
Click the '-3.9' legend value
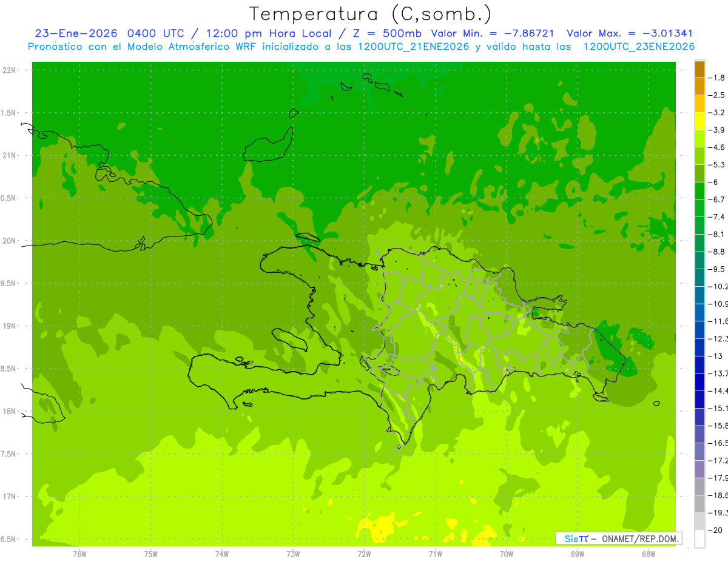click(716, 130)
